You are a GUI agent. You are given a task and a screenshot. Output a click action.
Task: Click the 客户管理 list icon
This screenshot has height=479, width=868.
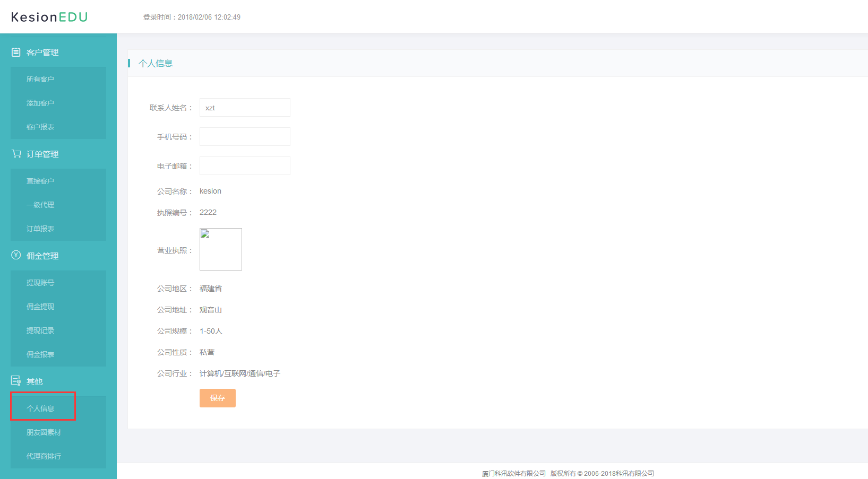tap(16, 52)
